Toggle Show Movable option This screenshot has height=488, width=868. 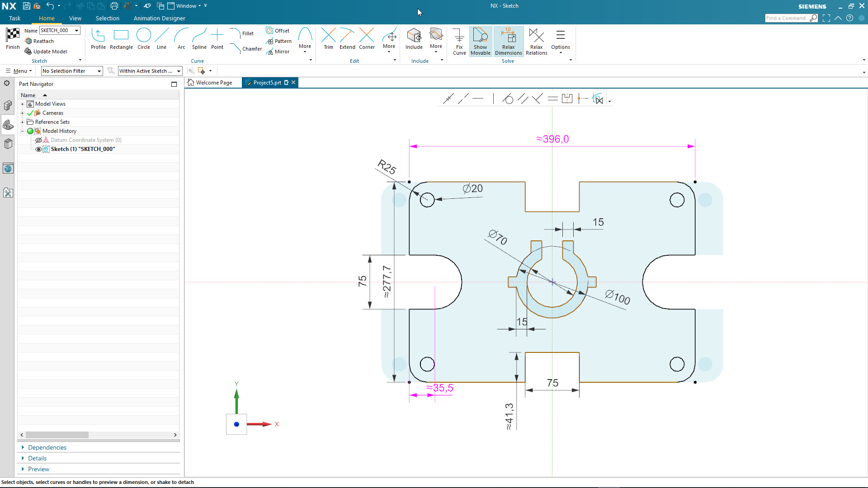[x=480, y=41]
